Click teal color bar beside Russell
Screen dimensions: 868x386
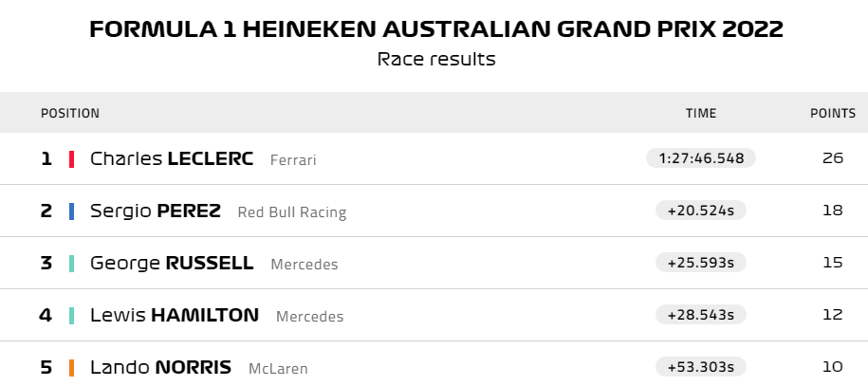click(72, 263)
